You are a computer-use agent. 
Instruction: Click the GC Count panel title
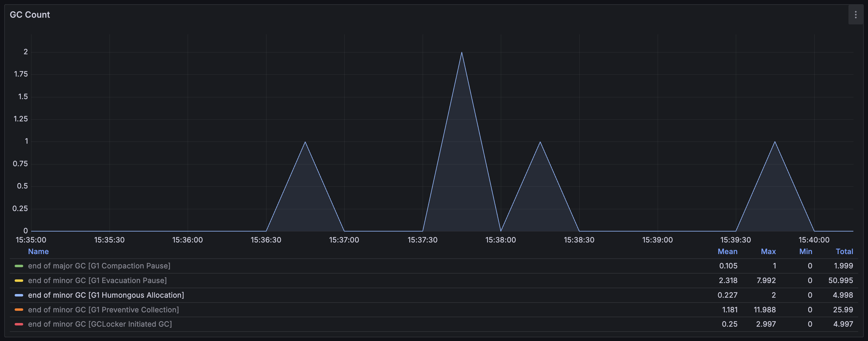30,15
